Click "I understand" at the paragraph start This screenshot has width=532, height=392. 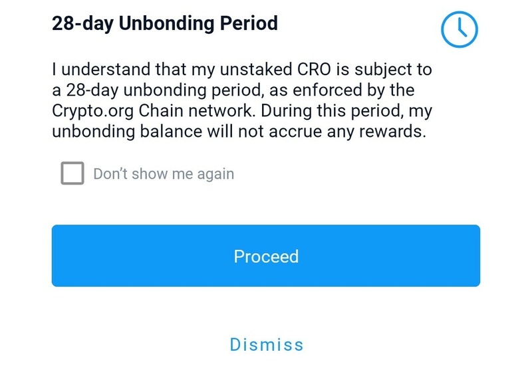[101, 69]
